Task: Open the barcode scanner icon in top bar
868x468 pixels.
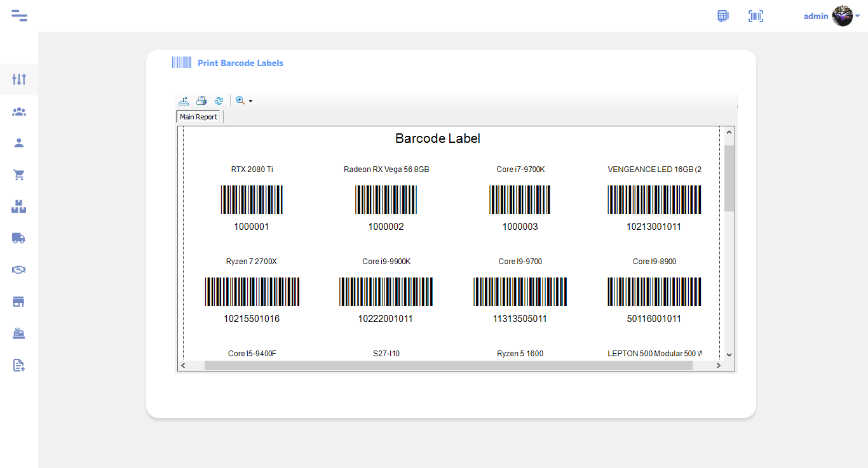Action: pyautogui.click(x=756, y=16)
